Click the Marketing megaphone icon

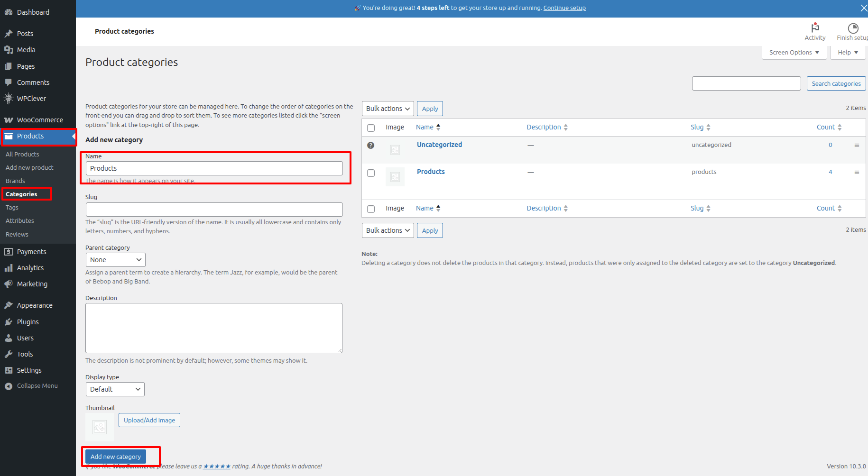click(8, 284)
